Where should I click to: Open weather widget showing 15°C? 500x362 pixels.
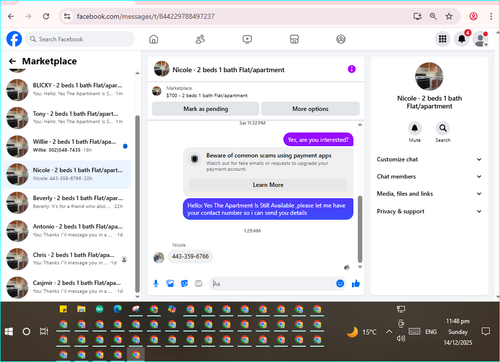(x=362, y=332)
